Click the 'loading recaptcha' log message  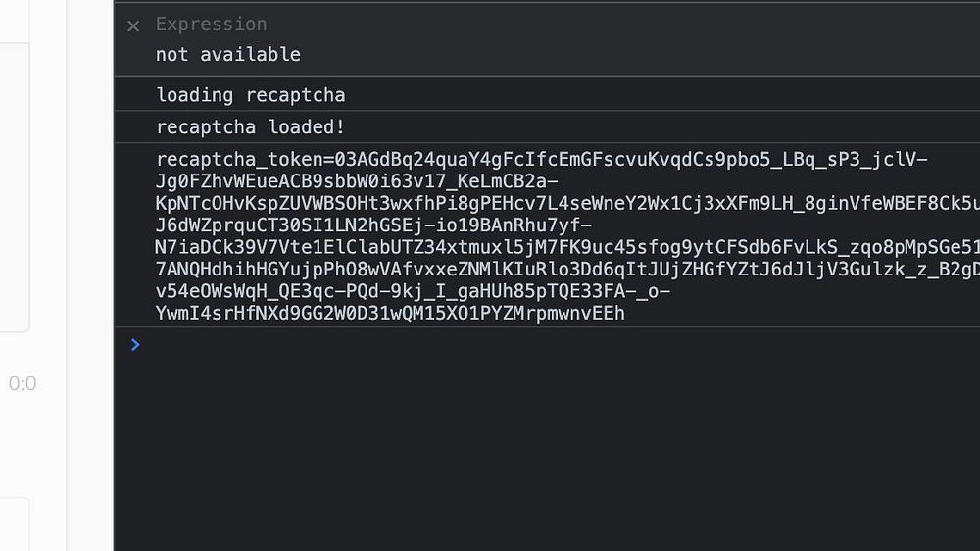click(251, 95)
